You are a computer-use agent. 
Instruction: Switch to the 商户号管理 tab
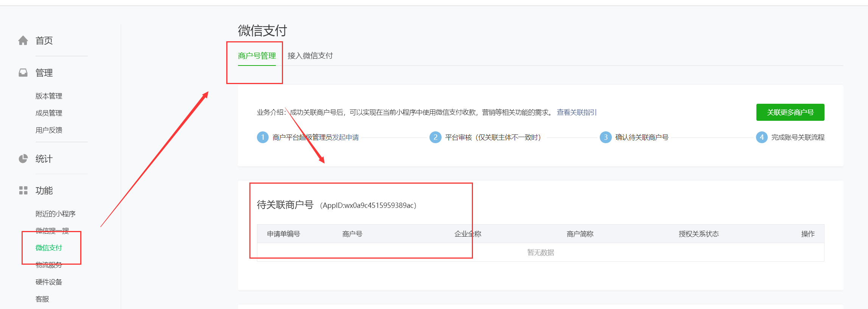[x=257, y=56]
